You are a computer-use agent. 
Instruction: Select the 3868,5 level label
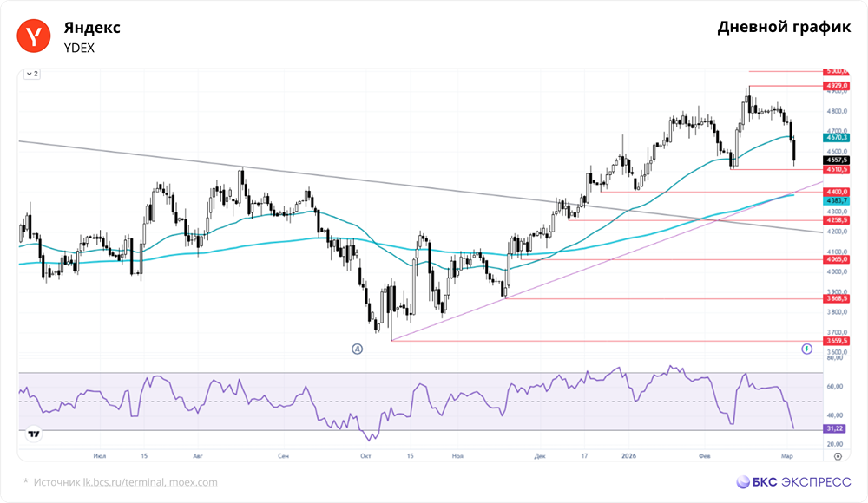837,299
